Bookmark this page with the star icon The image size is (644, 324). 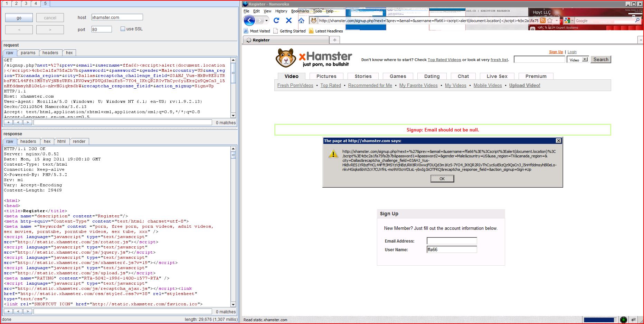point(550,21)
